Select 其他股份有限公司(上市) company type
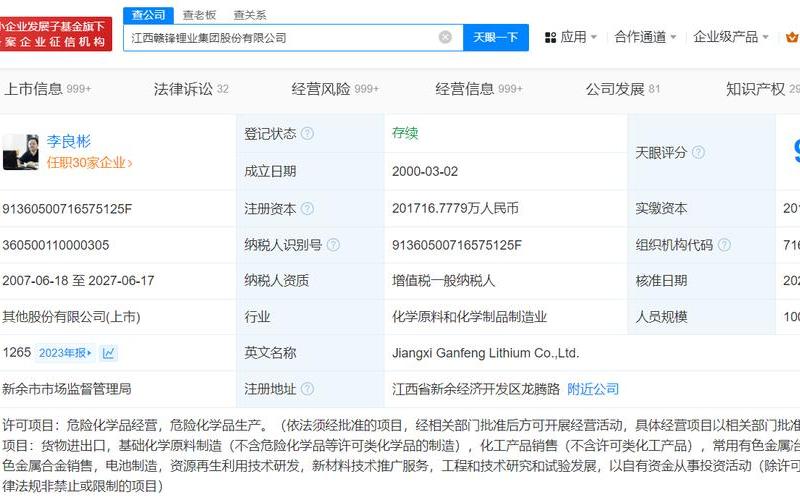This screenshot has width=800, height=500. (x=71, y=317)
